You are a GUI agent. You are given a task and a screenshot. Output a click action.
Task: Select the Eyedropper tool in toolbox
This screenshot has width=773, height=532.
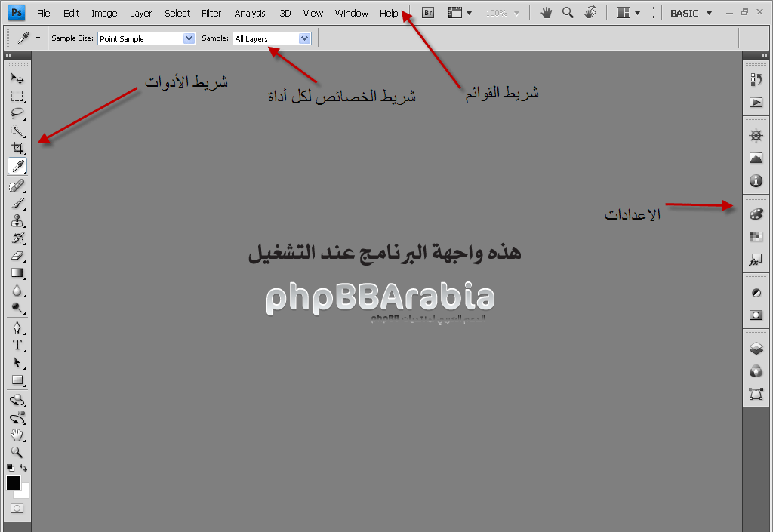click(17, 166)
